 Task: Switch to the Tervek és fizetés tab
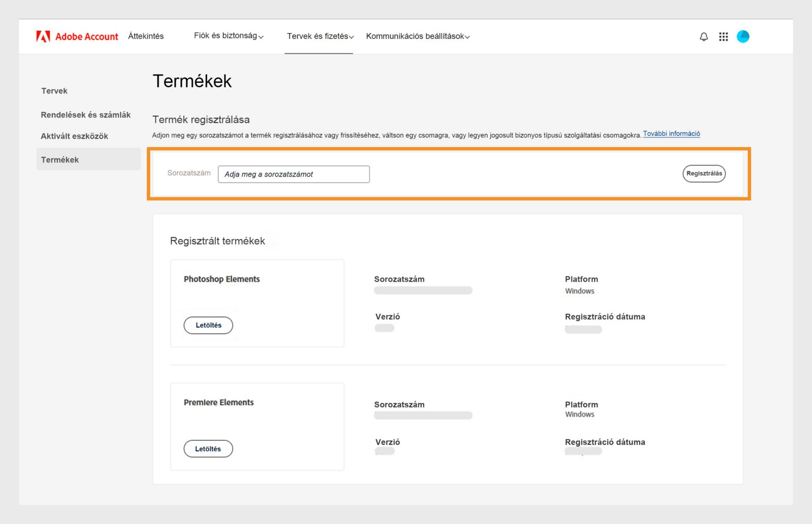pyautogui.click(x=316, y=36)
